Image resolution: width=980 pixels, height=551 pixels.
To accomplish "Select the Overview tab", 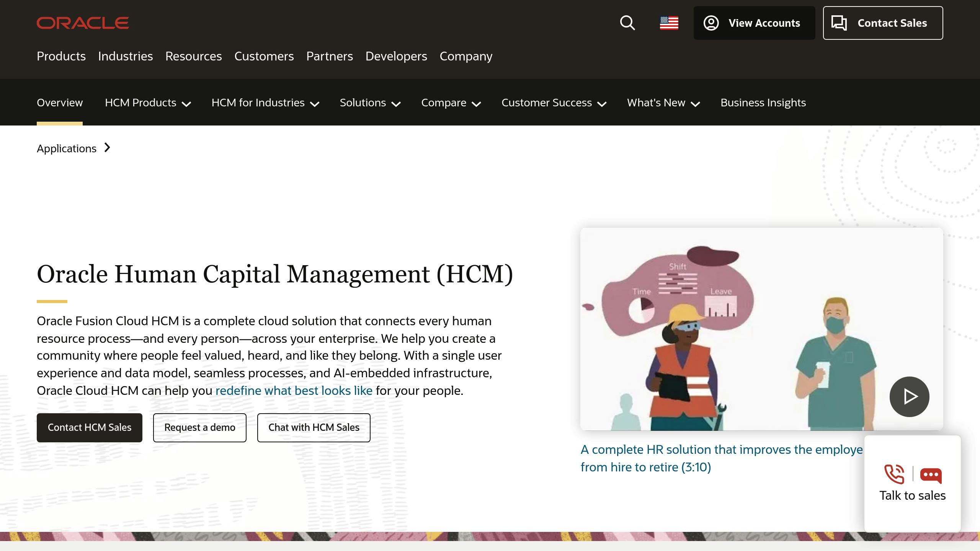I will click(x=60, y=103).
